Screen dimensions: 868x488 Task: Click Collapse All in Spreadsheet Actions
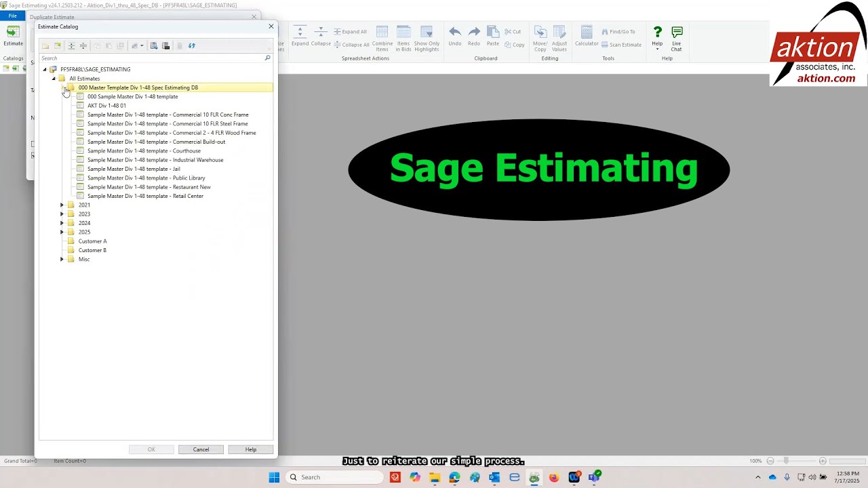[351, 45]
